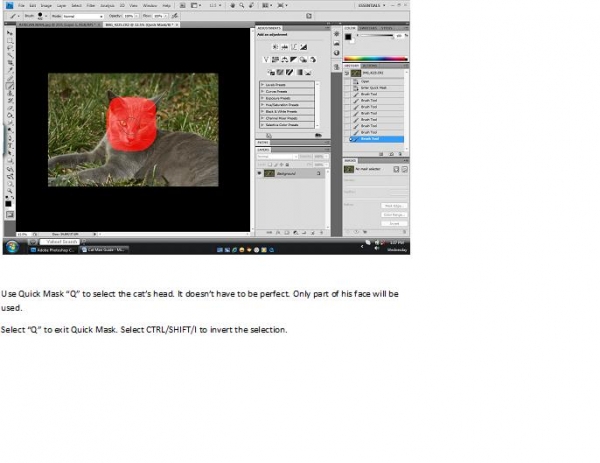
Task: Open the Window menu
Action: coord(150,6)
